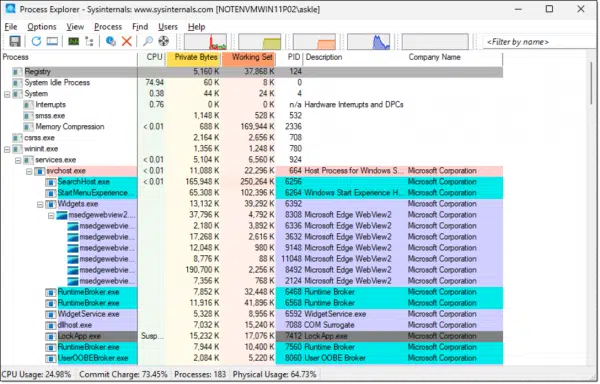This screenshot has height=384, width=600.
Task: Open the CPU usage history graph
Action: [x=205, y=42]
